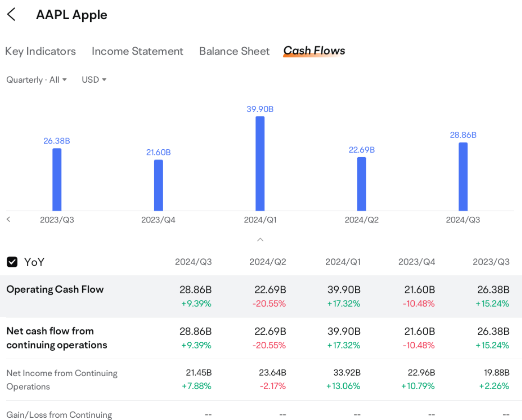The height and width of the screenshot is (420, 522).
Task: Switch to the Key Indicators tab
Action: (x=41, y=51)
